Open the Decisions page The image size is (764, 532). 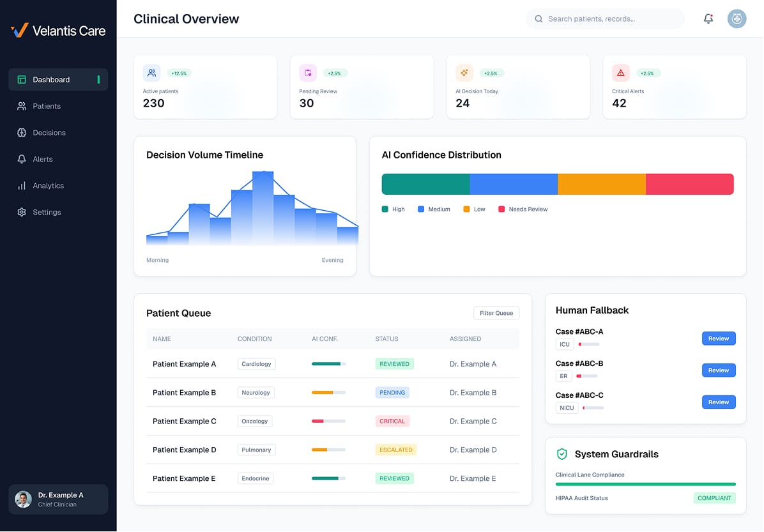tap(58, 132)
